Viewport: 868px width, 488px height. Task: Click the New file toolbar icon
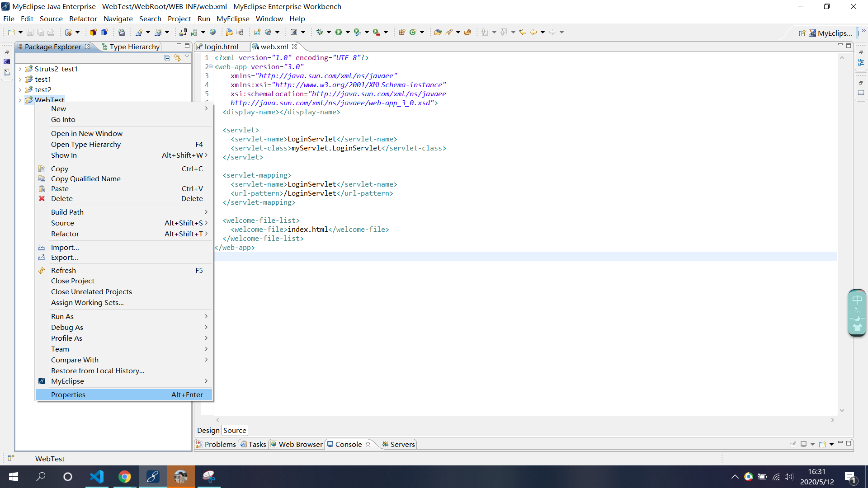(11, 32)
